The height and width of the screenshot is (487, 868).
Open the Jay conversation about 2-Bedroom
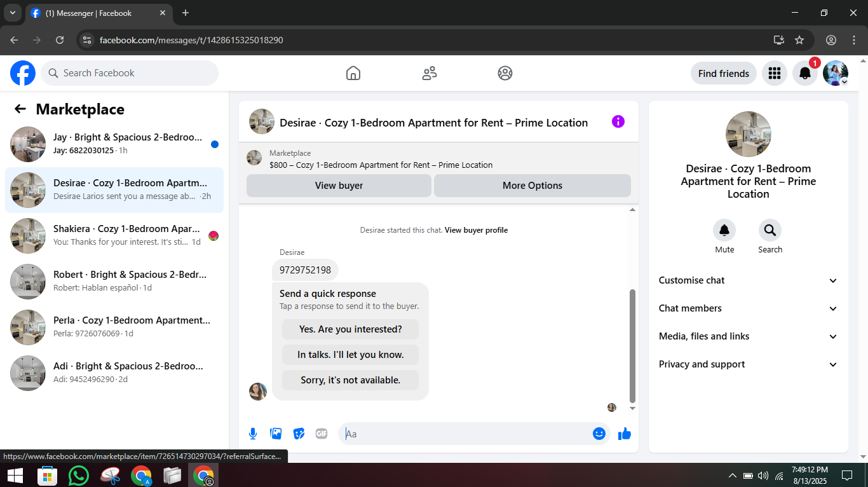114,144
